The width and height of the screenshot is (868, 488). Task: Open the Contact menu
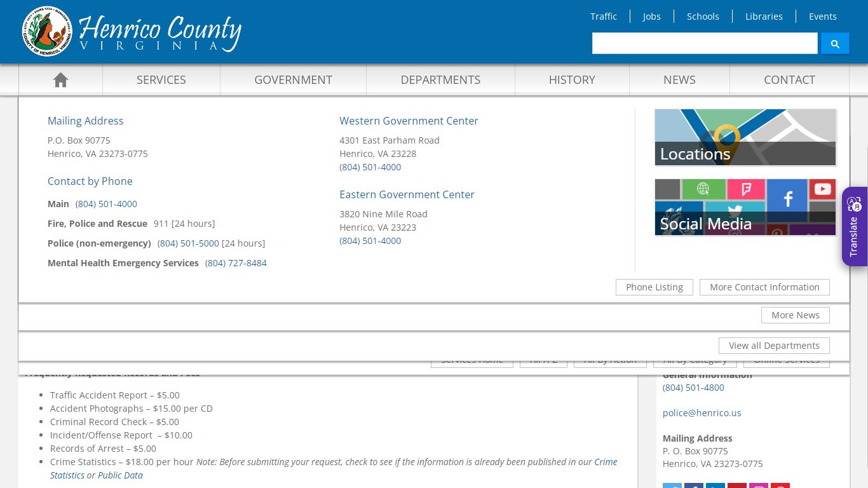789,79
